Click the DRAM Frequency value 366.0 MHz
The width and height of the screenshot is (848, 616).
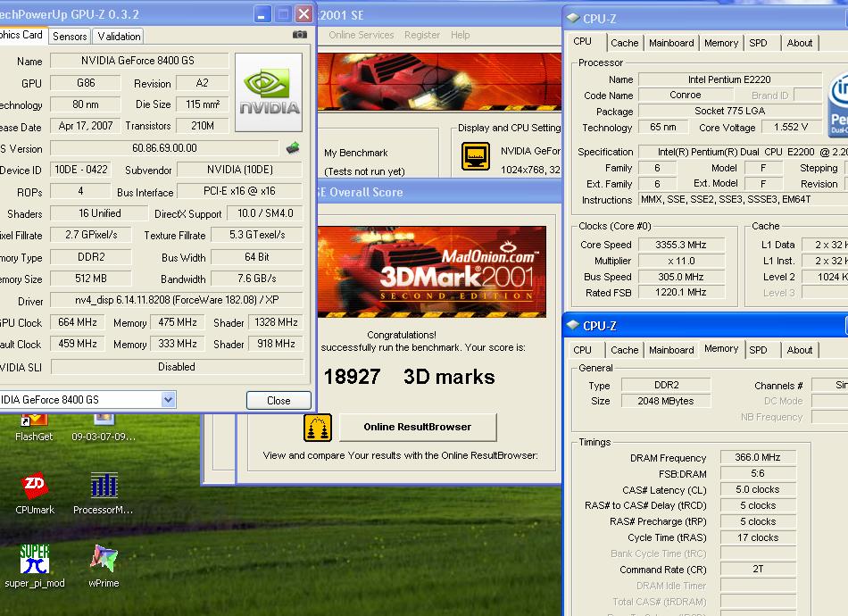coord(758,457)
